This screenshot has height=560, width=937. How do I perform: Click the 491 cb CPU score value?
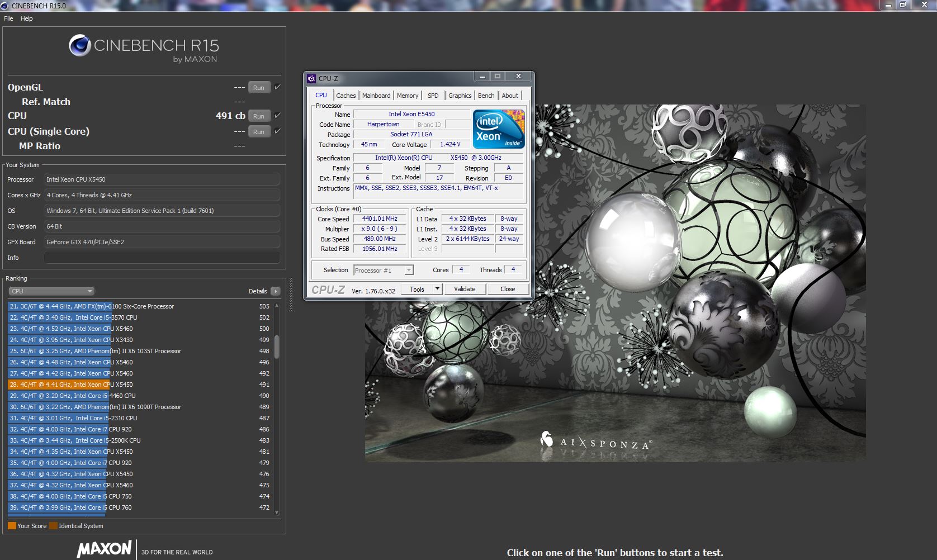(x=230, y=116)
